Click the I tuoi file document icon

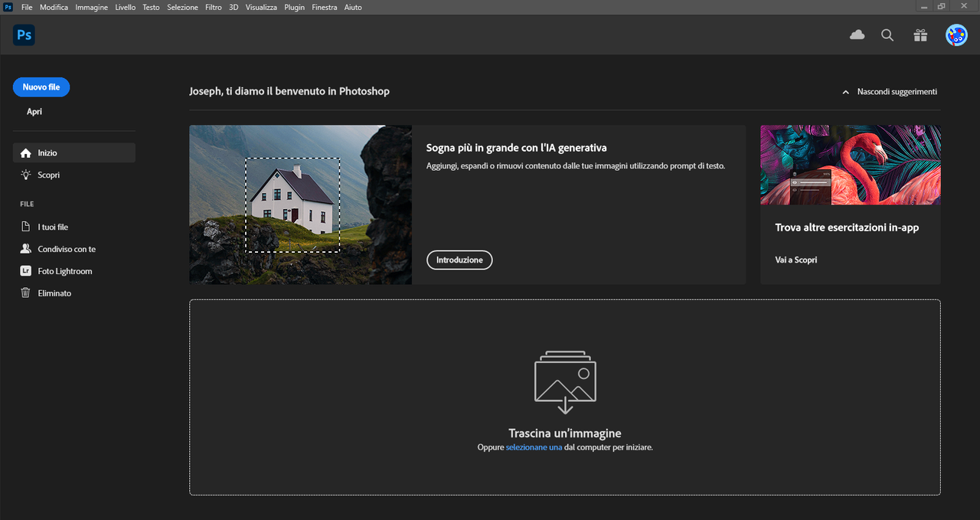pyautogui.click(x=25, y=227)
